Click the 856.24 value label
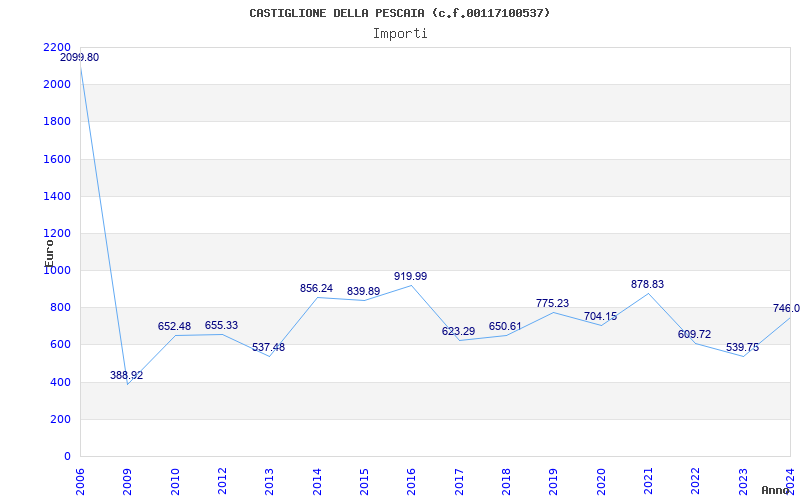Viewport: 800px width, 500px height. coord(316,288)
